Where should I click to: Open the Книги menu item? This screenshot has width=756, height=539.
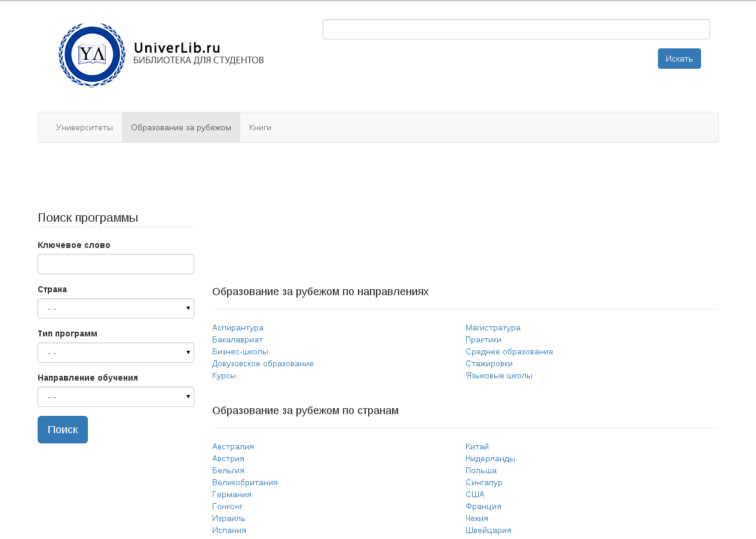[260, 127]
